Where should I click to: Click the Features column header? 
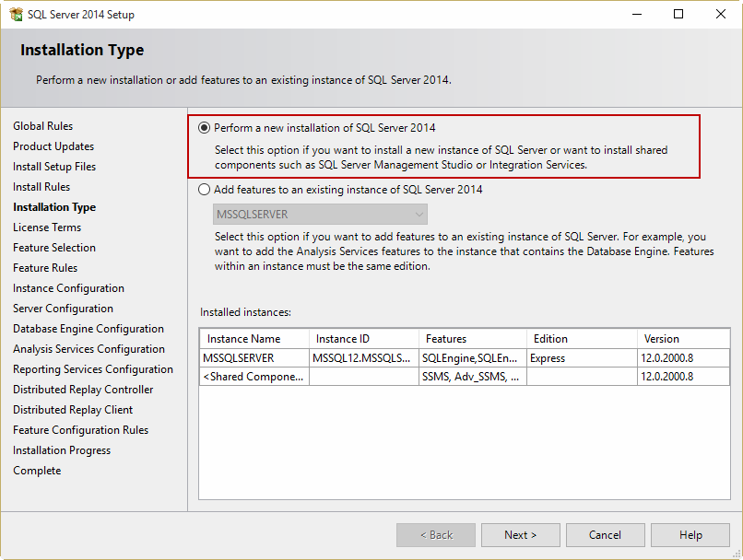pyautogui.click(x=472, y=339)
